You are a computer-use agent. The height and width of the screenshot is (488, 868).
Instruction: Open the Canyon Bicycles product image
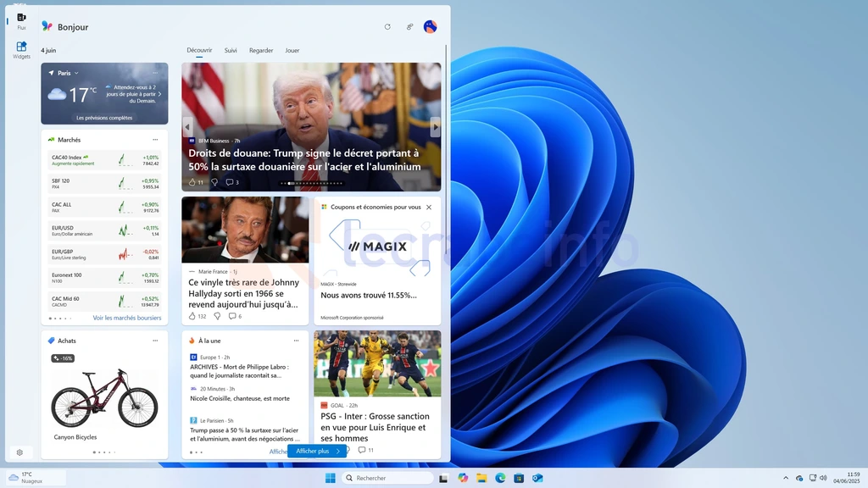coord(104,398)
